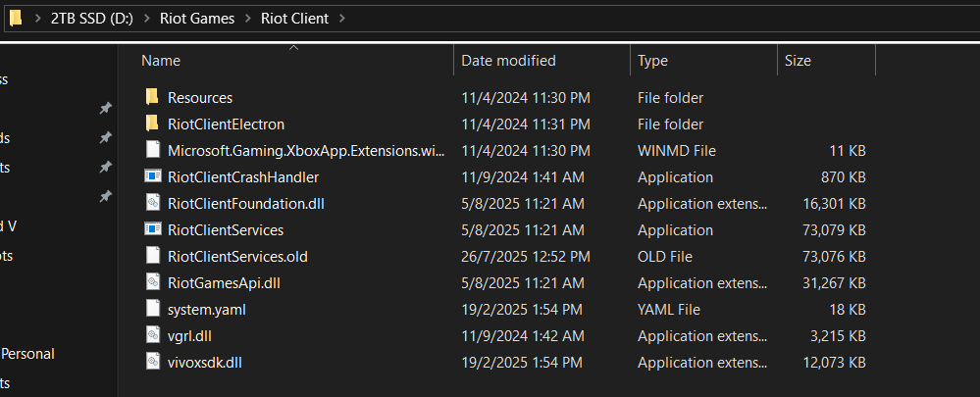The image size is (980, 397).
Task: Click the 16,301 KB size value
Action: 834,204
